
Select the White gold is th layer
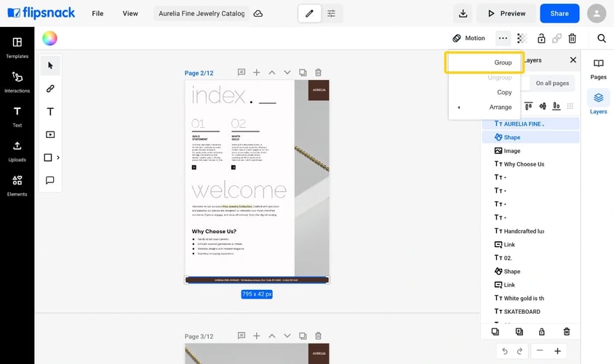[530, 299]
